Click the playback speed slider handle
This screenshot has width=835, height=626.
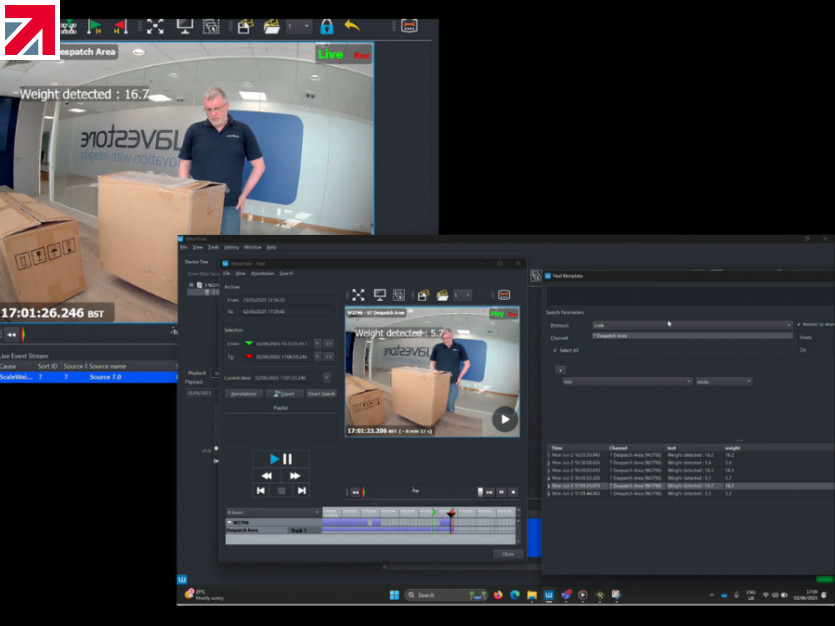480,492
